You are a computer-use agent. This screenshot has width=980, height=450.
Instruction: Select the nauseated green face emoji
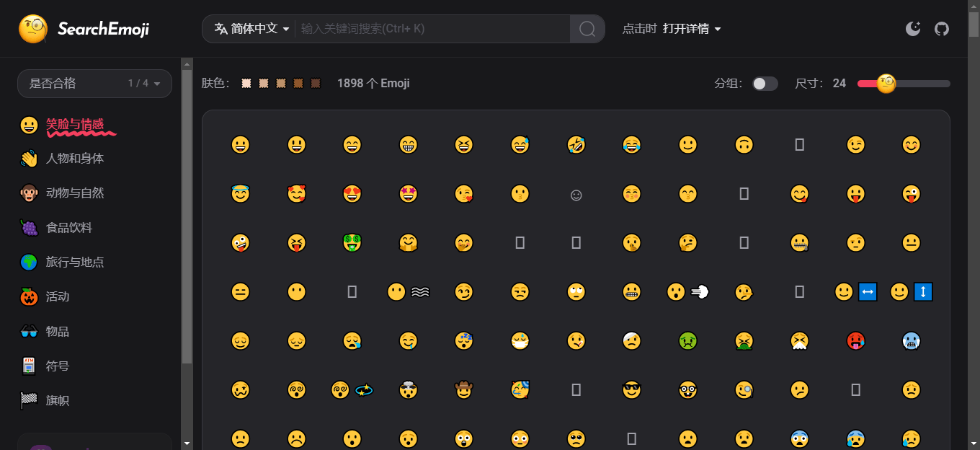688,341
